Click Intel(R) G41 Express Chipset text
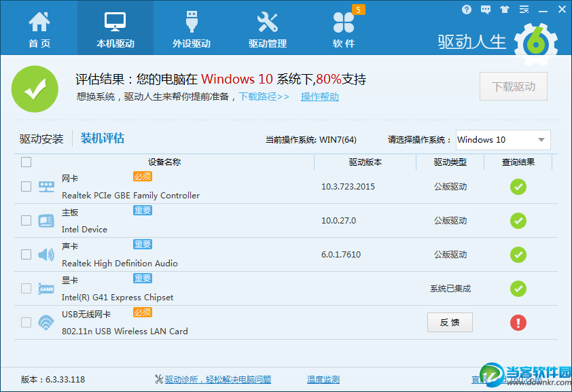This screenshot has height=392, width=572. pos(118,297)
